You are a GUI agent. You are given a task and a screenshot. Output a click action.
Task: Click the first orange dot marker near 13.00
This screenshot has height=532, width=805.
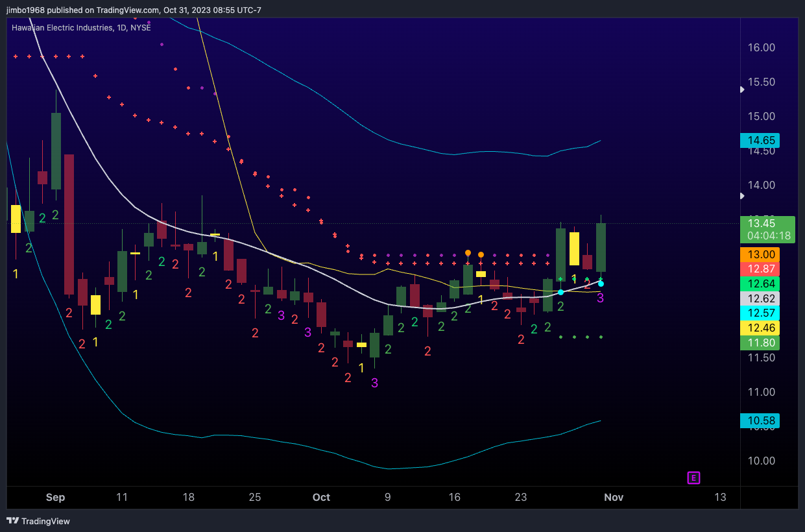coord(468,252)
